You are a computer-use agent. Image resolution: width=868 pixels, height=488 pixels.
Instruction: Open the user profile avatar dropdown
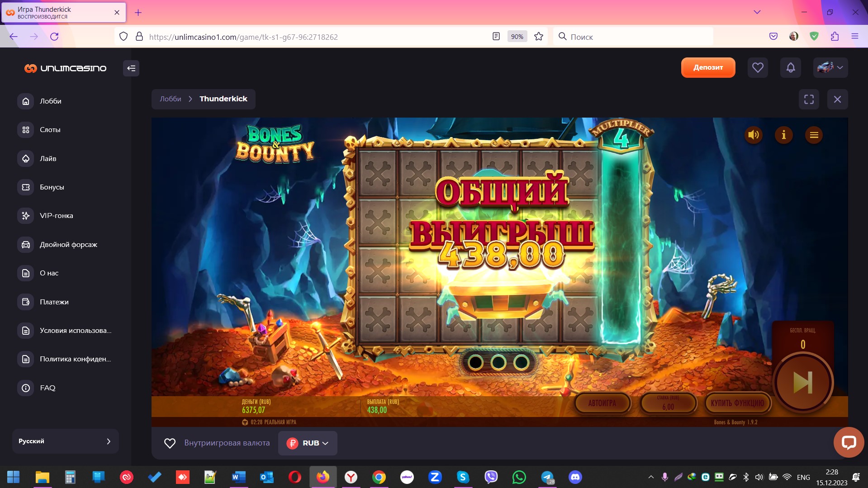[x=830, y=68]
